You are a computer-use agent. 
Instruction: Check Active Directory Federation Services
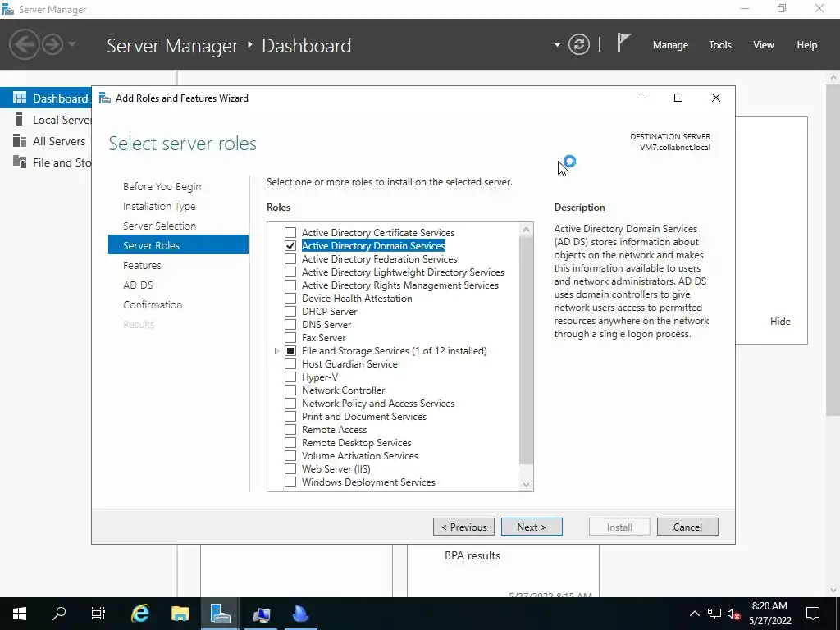pyautogui.click(x=290, y=258)
